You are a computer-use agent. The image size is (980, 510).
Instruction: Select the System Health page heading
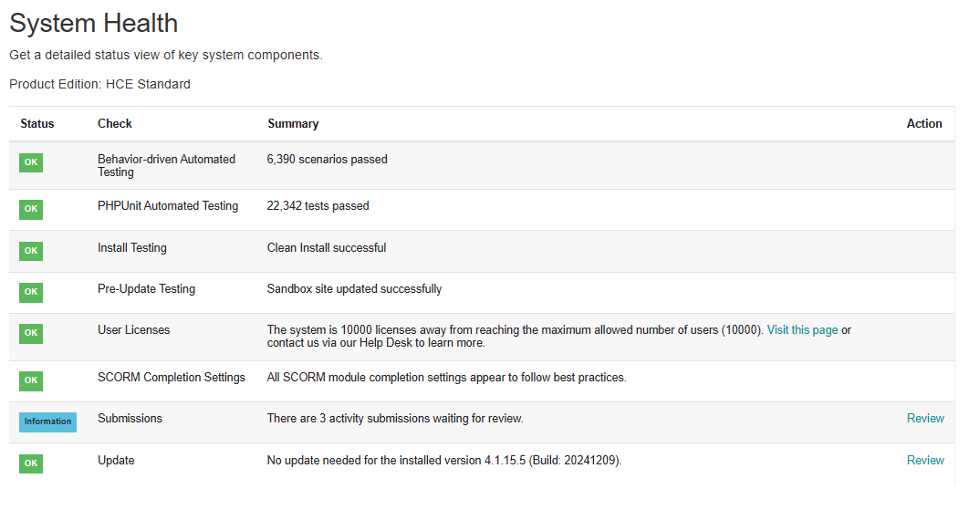(x=94, y=23)
